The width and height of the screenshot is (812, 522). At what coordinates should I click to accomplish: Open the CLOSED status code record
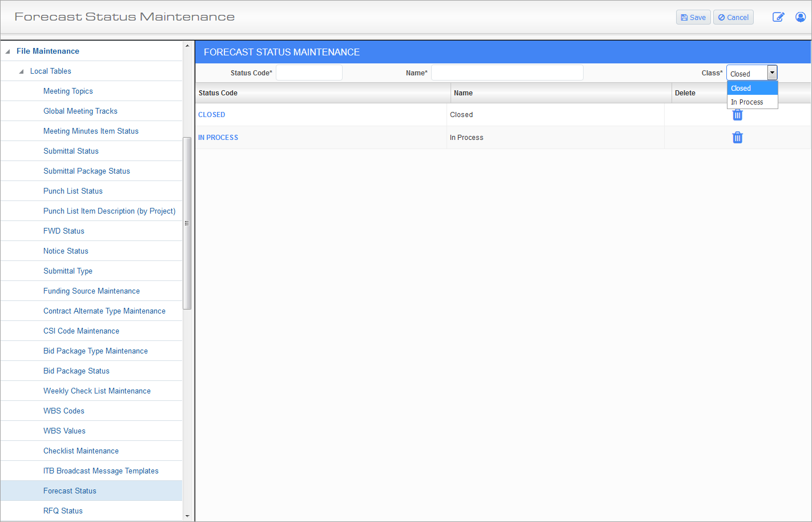coord(212,114)
